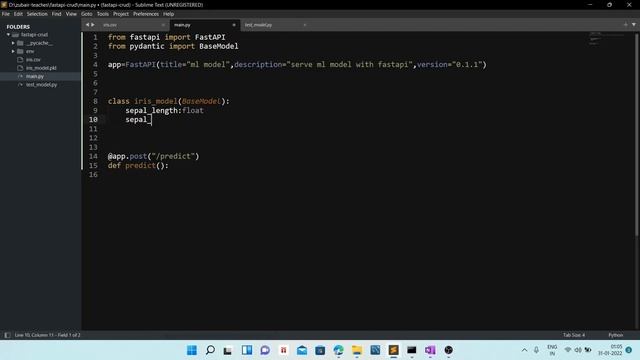640x360 pixels.
Task: Expand the env folder
Action: pyautogui.click(x=13, y=51)
